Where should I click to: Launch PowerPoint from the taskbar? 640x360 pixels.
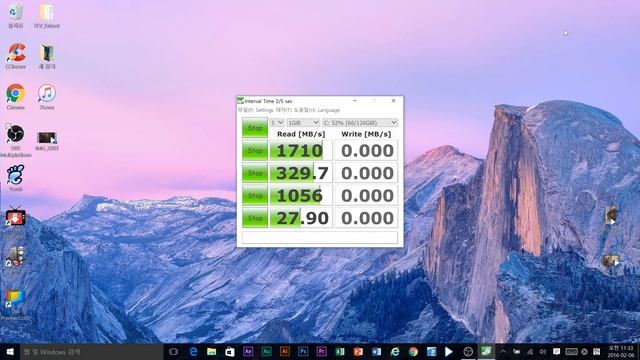(x=358, y=351)
